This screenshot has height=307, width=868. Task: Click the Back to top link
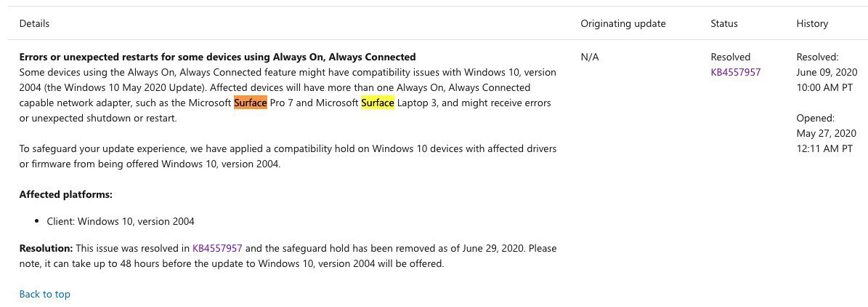pyautogui.click(x=44, y=294)
